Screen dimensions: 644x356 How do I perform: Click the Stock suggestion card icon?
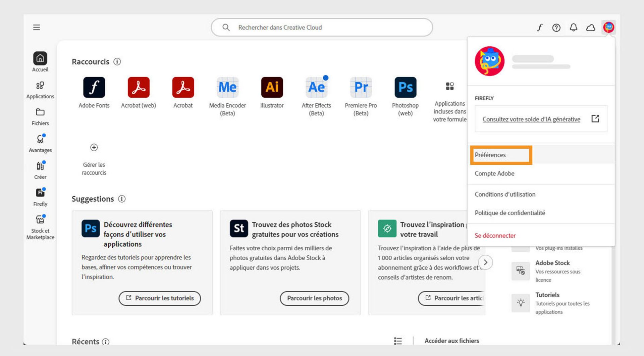[239, 228]
